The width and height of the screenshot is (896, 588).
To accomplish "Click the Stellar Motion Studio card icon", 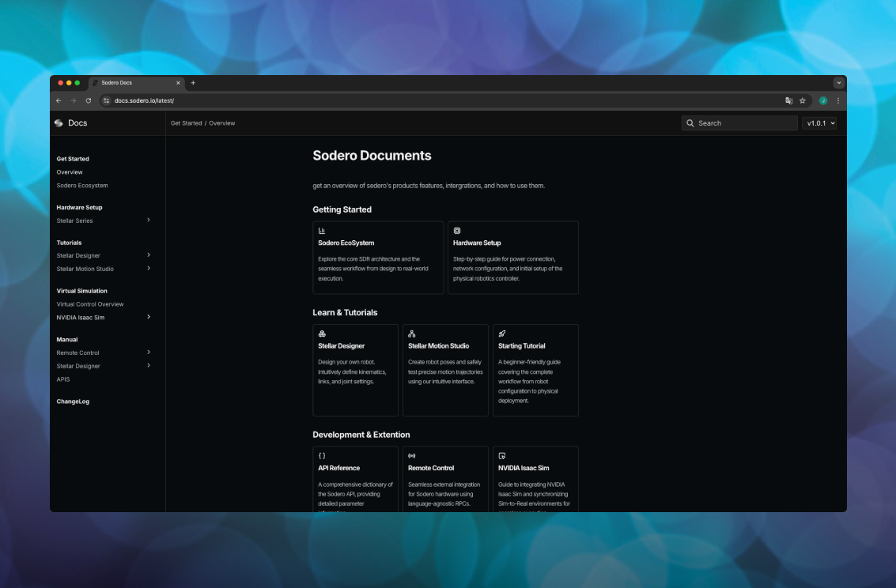I will pyautogui.click(x=412, y=334).
